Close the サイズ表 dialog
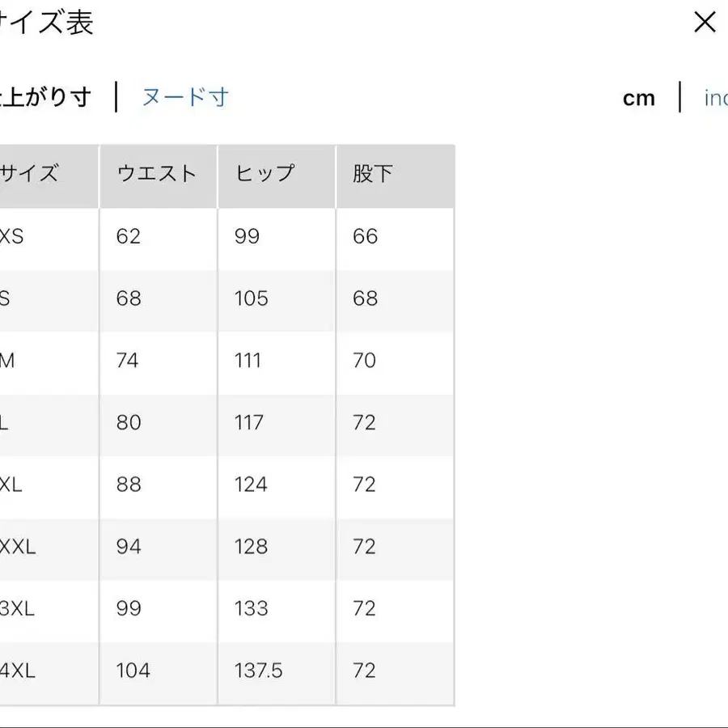Image resolution: width=728 pixels, height=728 pixels. (x=705, y=23)
